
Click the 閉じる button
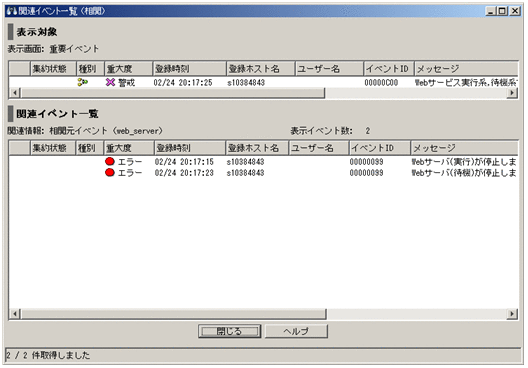pyautogui.click(x=229, y=331)
